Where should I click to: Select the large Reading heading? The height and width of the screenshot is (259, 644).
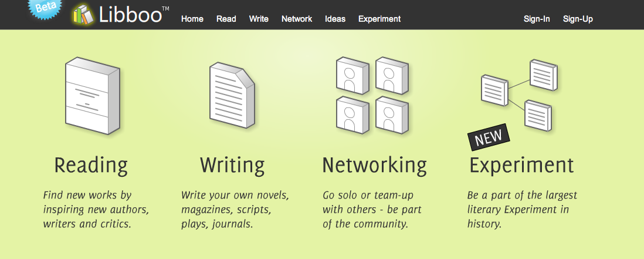pos(91,165)
